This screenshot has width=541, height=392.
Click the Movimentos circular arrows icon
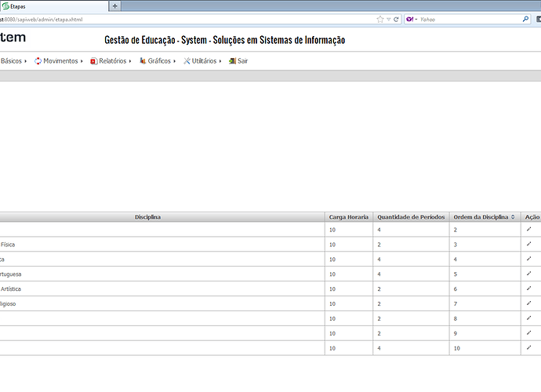(x=38, y=61)
